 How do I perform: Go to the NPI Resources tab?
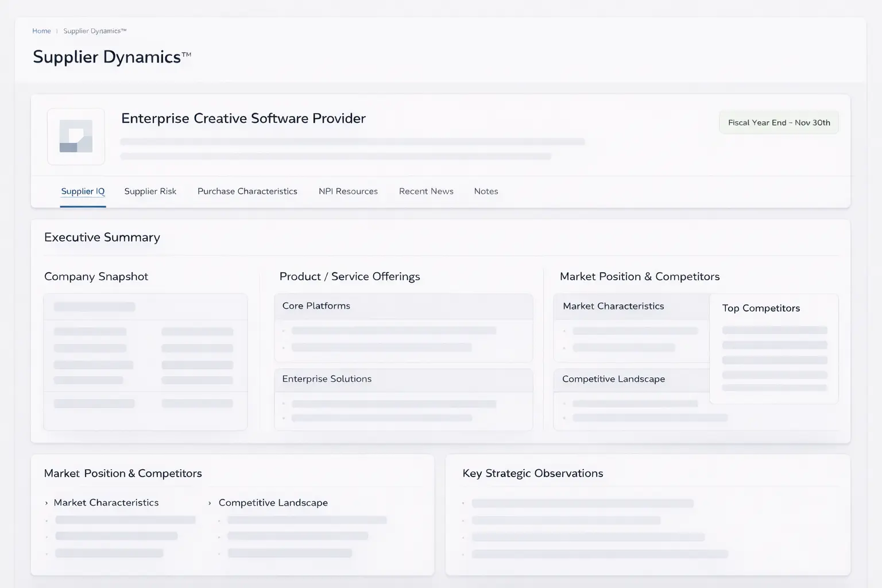pos(348,191)
